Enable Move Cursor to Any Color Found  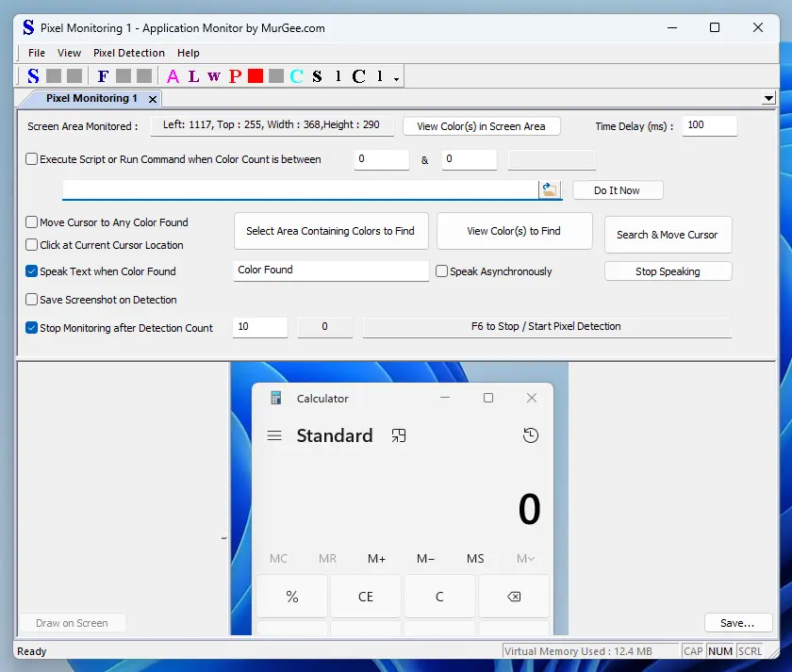pos(31,222)
